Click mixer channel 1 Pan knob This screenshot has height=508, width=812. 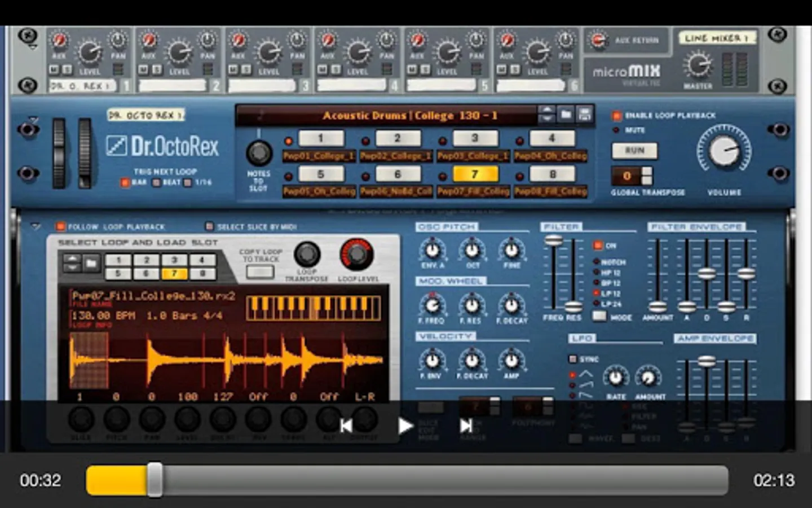[118, 41]
